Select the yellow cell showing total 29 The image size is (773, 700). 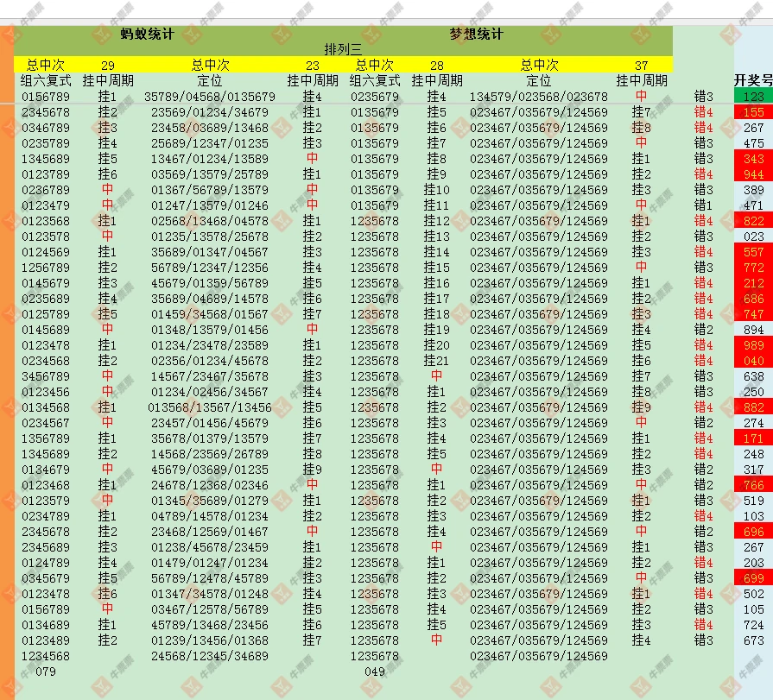(x=107, y=65)
